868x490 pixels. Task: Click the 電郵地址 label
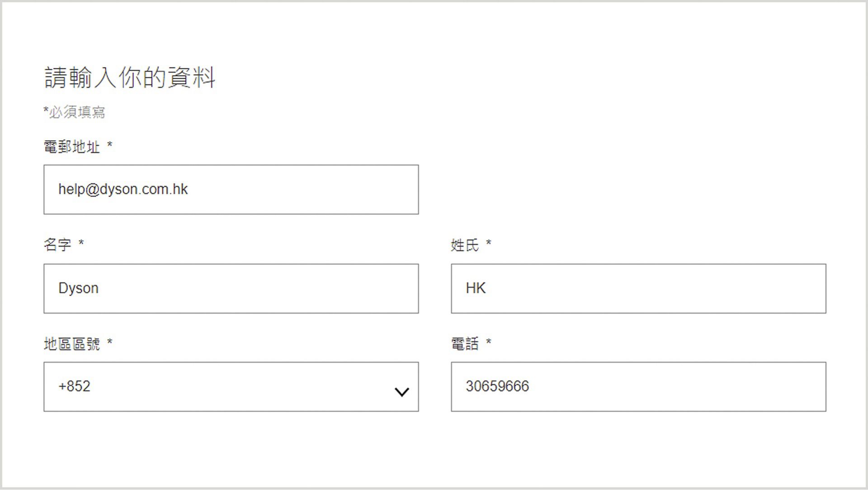coord(72,147)
